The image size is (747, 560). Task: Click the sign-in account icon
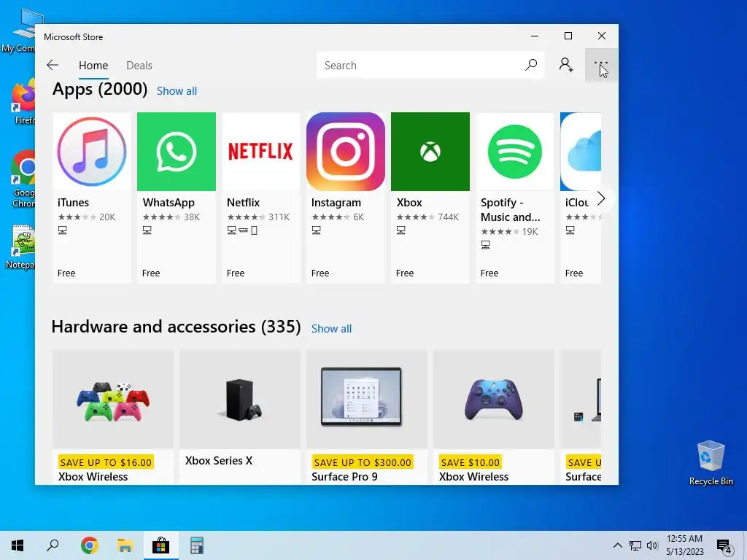pyautogui.click(x=566, y=65)
